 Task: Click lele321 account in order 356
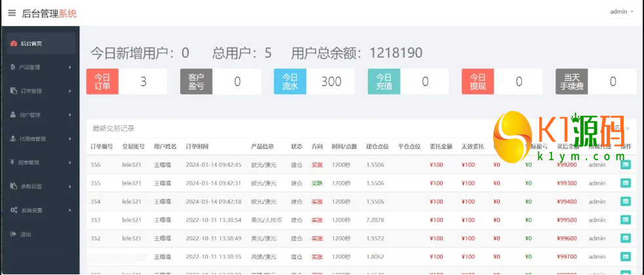[x=131, y=165]
